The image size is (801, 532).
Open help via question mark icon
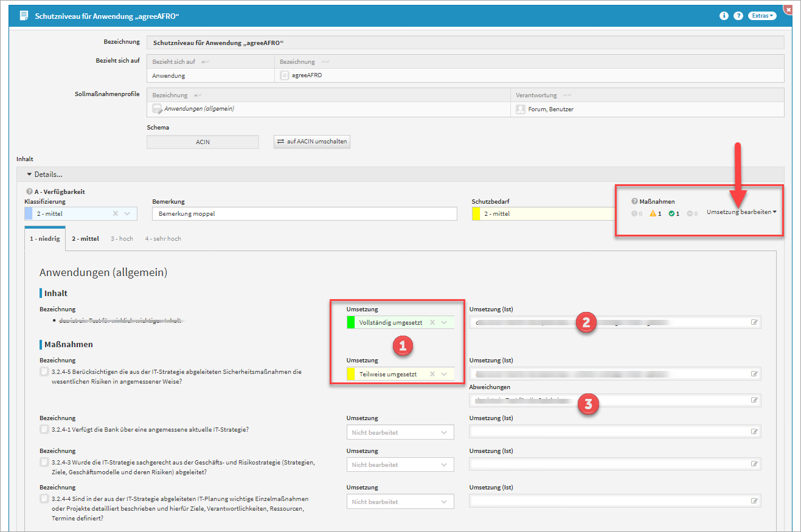point(738,16)
